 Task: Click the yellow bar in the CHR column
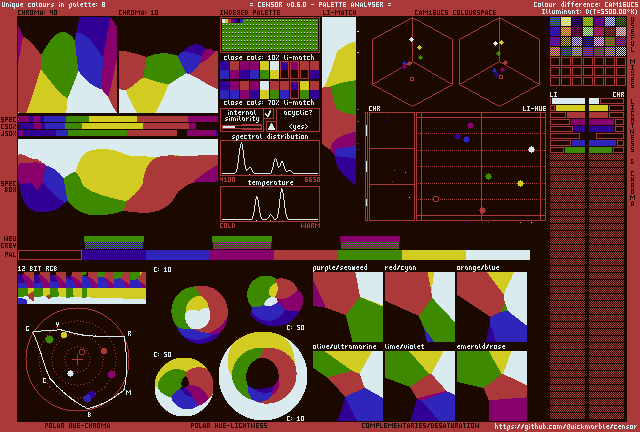[x=598, y=108]
